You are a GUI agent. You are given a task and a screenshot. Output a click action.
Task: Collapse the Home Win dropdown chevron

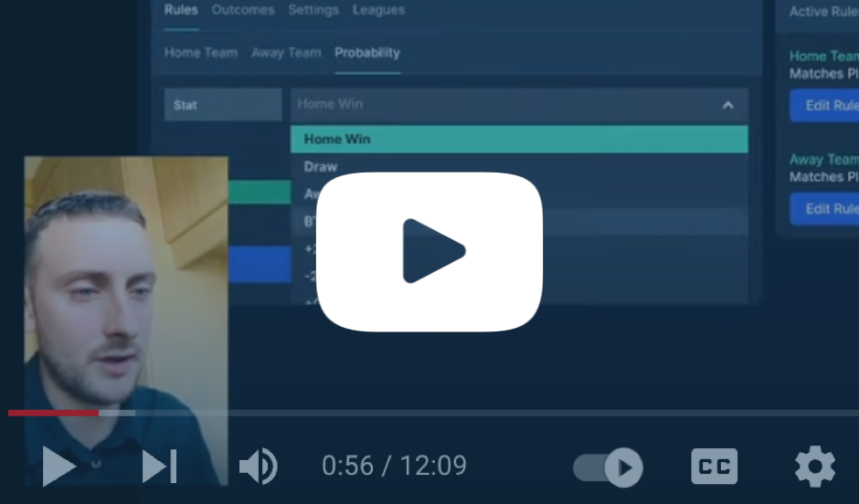(x=727, y=105)
